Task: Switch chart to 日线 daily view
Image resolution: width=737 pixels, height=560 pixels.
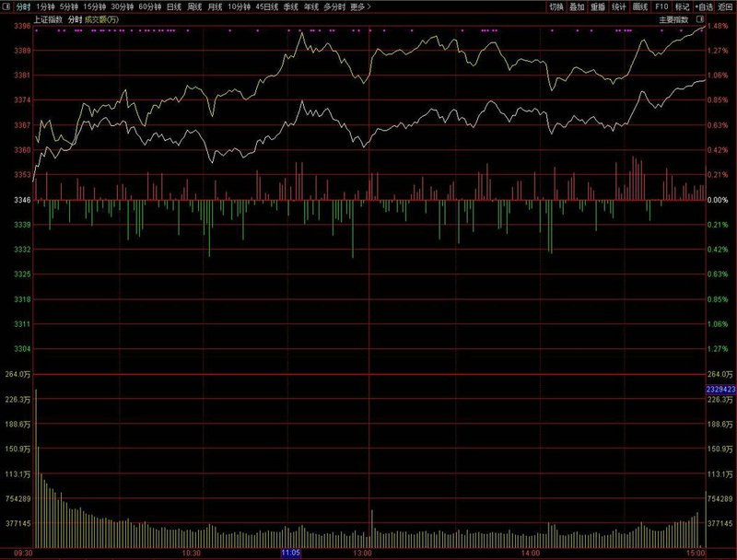Action: (174, 6)
